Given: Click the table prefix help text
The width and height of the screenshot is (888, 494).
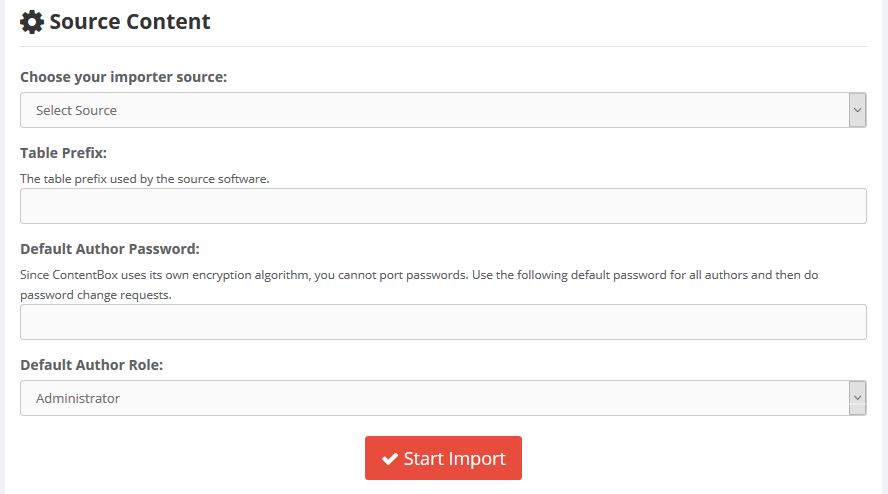Looking at the screenshot, I should pyautogui.click(x=145, y=179).
